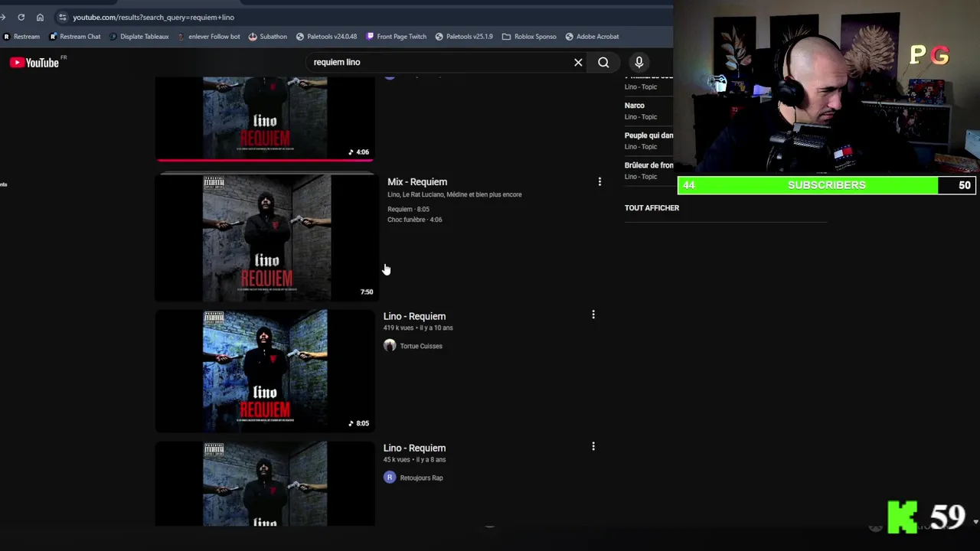Go to the browser home icon
This screenshot has height=551, width=980.
(40, 17)
